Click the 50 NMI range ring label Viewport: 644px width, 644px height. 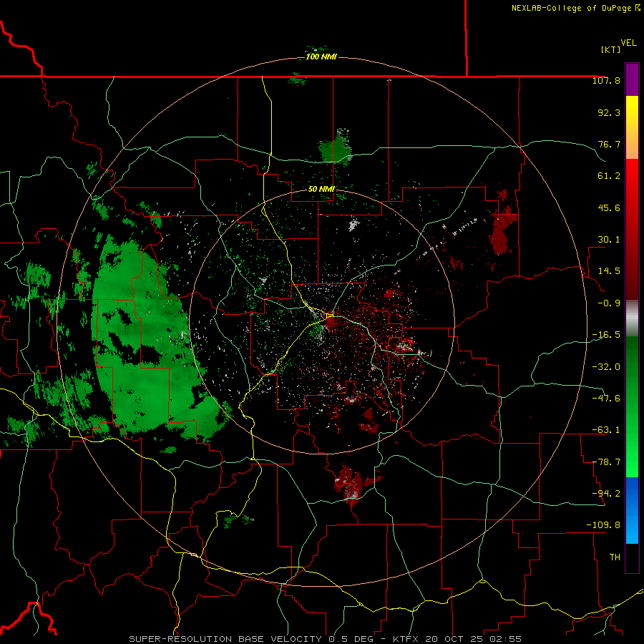pos(321,189)
